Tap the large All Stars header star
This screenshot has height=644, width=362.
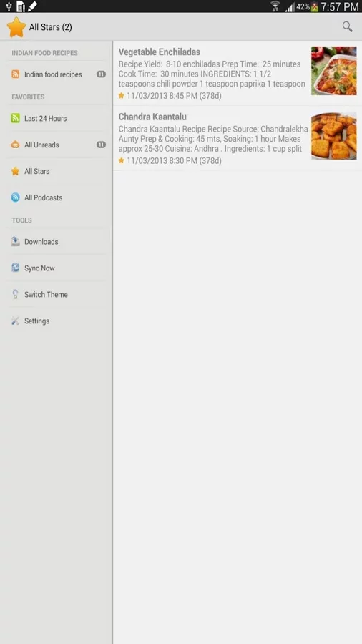point(16,27)
